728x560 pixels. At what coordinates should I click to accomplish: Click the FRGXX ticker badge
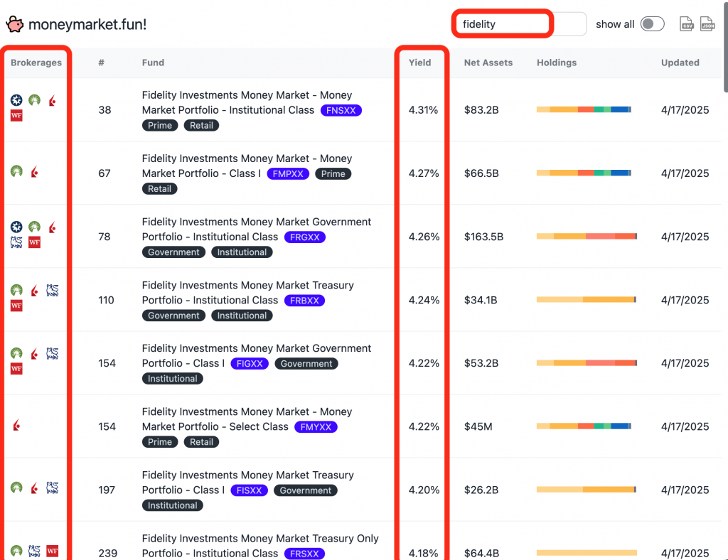[x=304, y=237]
